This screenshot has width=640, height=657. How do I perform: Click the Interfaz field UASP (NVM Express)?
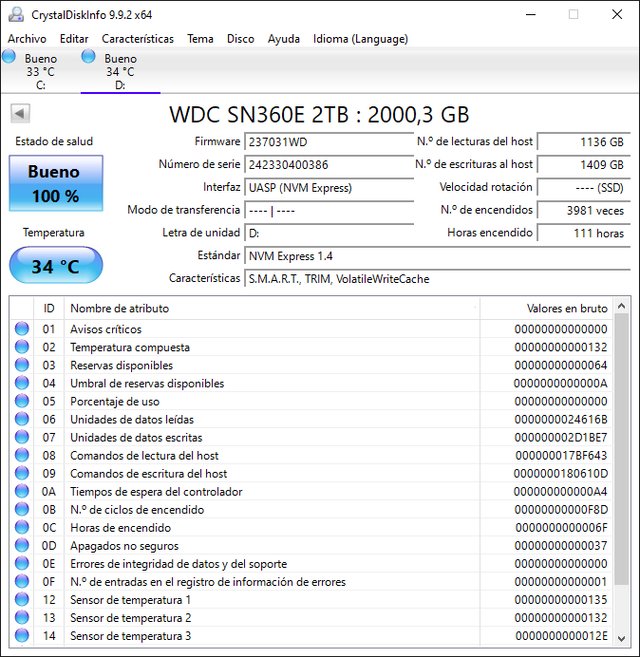pos(329,188)
